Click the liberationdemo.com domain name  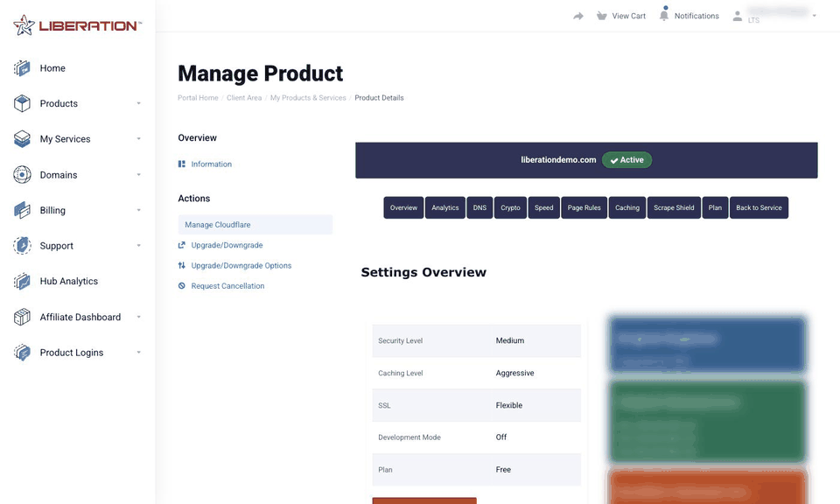(x=558, y=159)
